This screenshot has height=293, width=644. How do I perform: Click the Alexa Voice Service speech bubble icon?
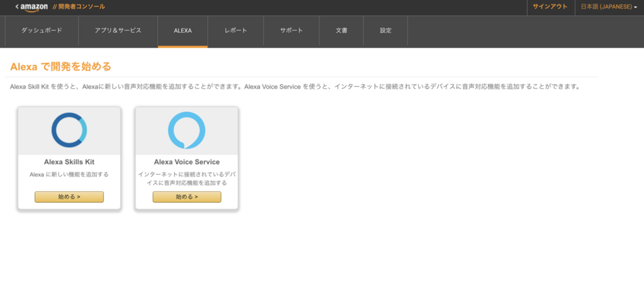[x=186, y=130]
